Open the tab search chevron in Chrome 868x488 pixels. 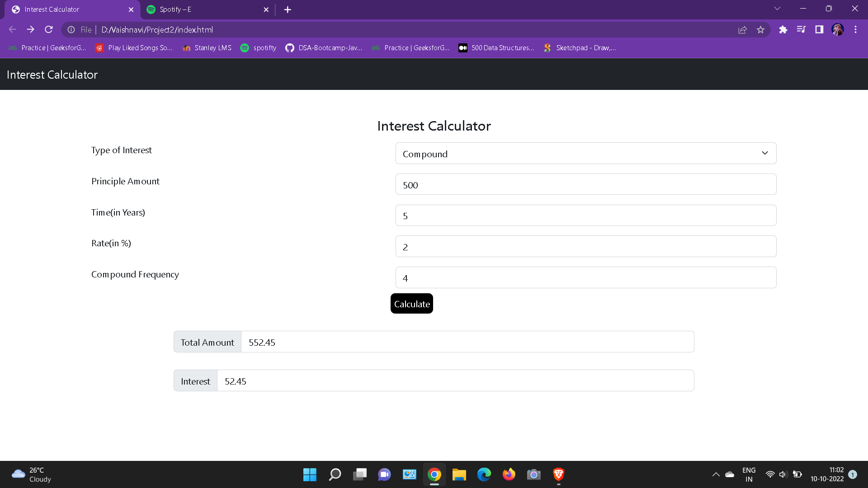tap(777, 9)
